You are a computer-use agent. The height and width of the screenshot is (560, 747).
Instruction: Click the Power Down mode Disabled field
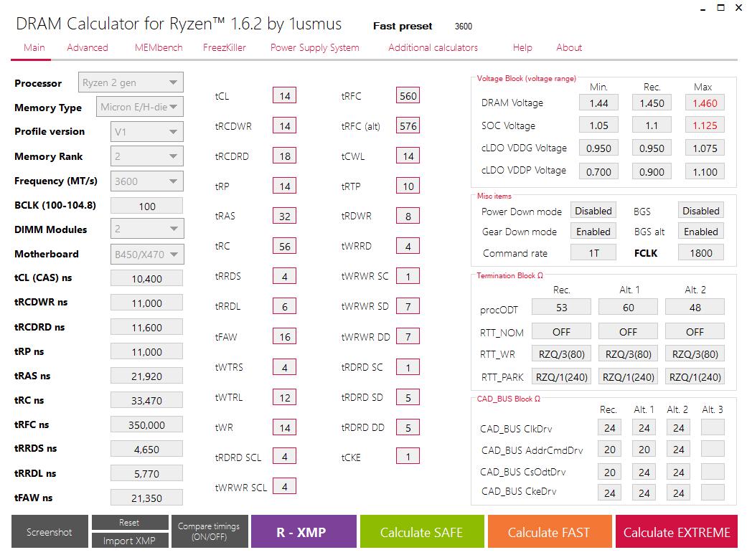(593, 211)
